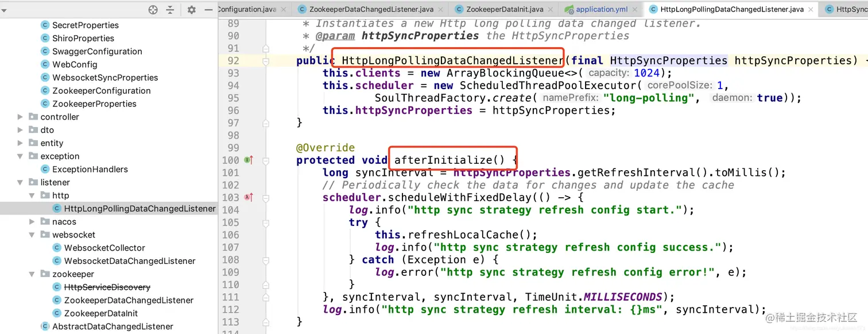Image resolution: width=868 pixels, height=334 pixels.
Task: Open the application.yml tab
Action: [x=602, y=9]
